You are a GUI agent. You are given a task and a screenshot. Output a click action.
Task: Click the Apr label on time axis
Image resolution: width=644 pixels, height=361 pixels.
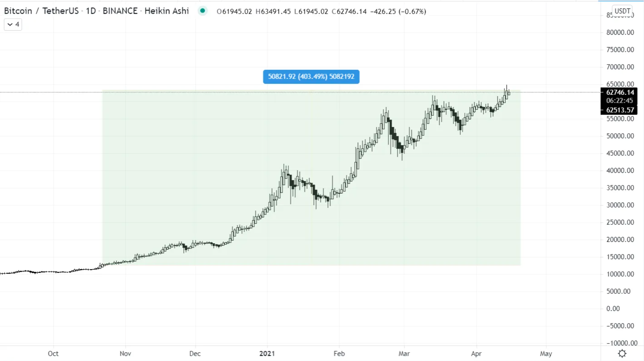pyautogui.click(x=476, y=354)
